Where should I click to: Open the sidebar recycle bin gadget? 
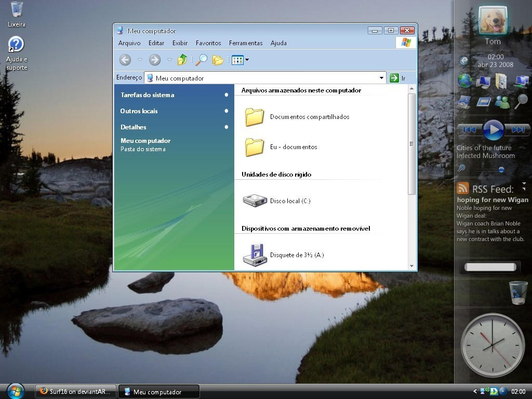[518, 292]
